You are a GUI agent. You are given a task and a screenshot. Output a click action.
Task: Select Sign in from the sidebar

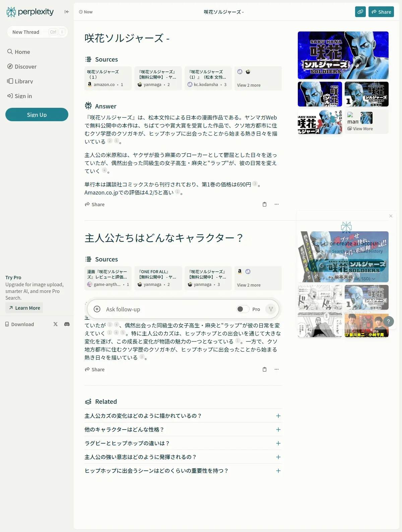20,96
